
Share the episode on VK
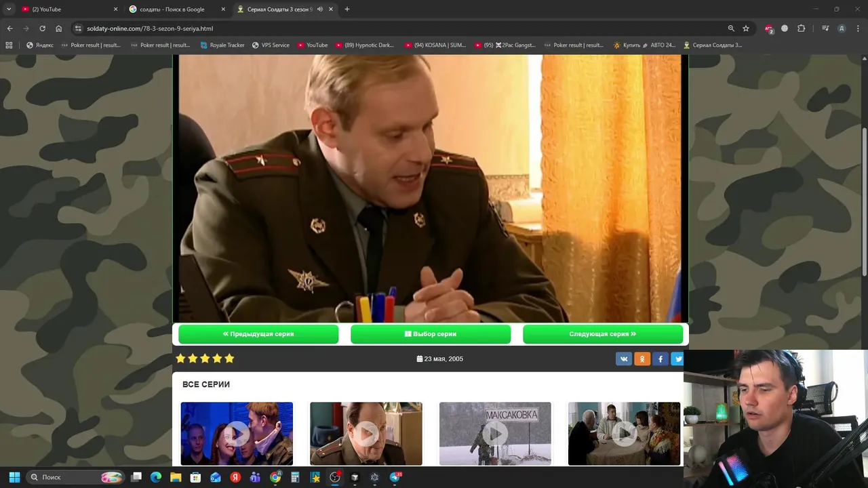624,359
